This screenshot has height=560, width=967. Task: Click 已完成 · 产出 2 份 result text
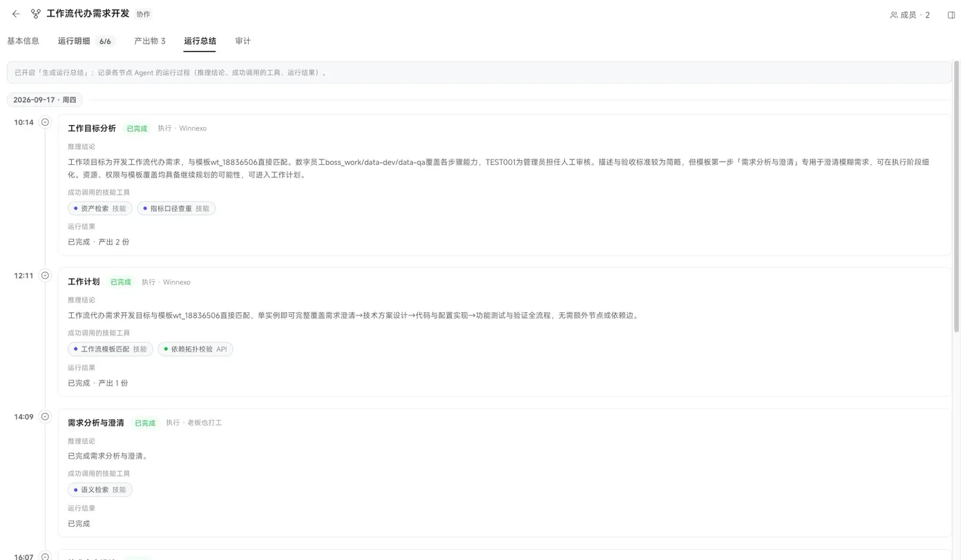[98, 242]
